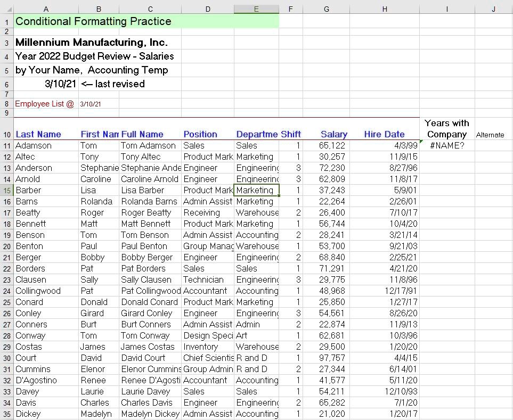Click the 'Employee List @' label cell
The height and width of the screenshot is (420, 513).
tap(44, 104)
